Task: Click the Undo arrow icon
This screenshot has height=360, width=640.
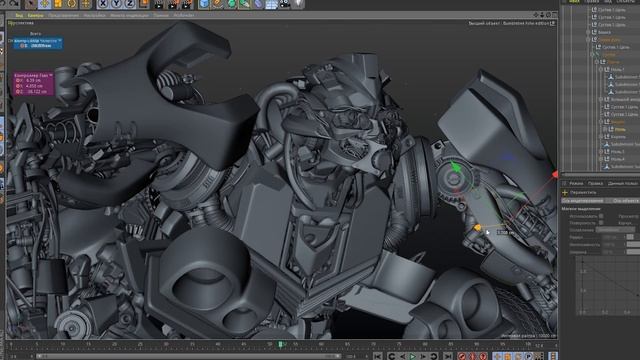Action: pos(2,3)
